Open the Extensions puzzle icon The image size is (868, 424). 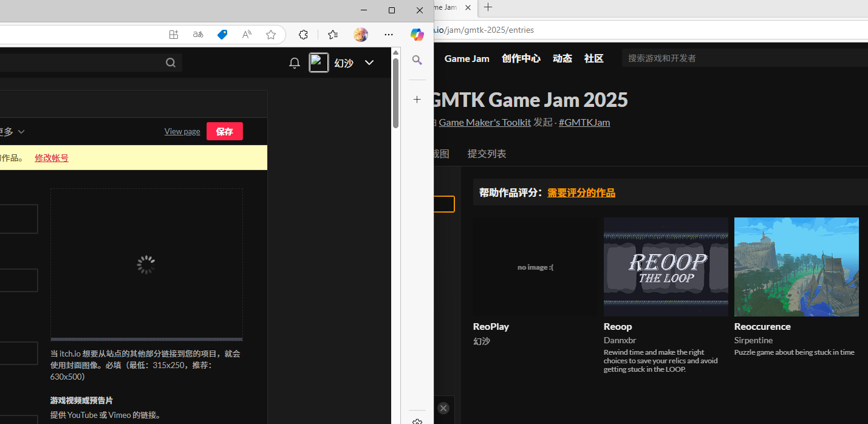[x=304, y=35]
